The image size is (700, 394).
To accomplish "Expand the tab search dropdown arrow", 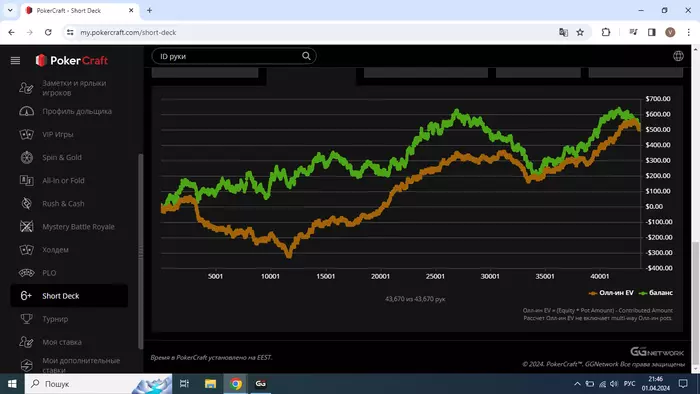I will (10, 10).
